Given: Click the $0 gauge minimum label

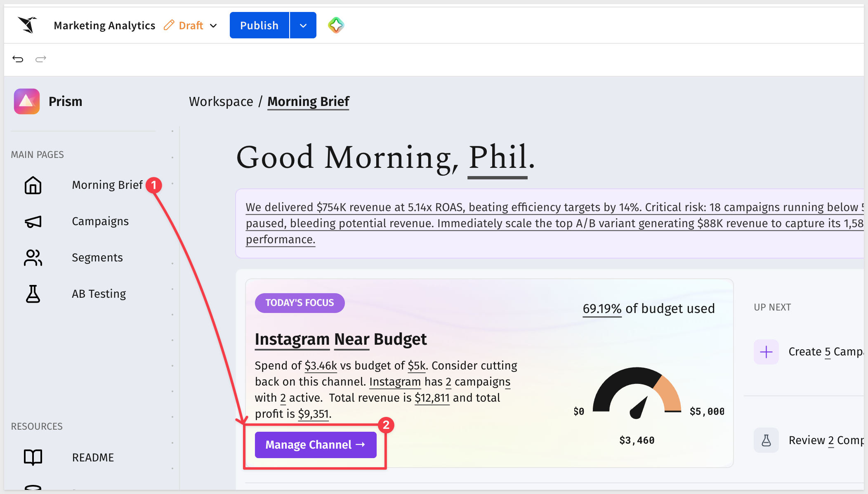Looking at the screenshot, I should [579, 412].
